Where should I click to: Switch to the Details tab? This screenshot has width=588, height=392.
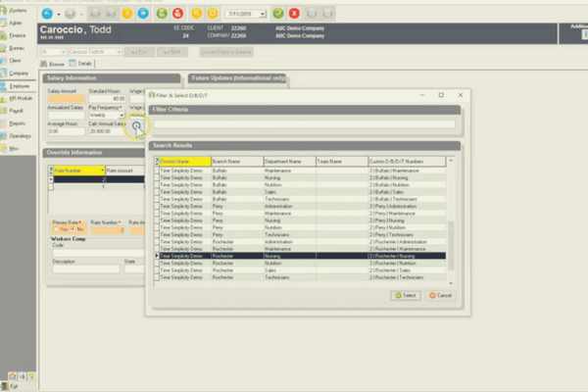[80, 64]
